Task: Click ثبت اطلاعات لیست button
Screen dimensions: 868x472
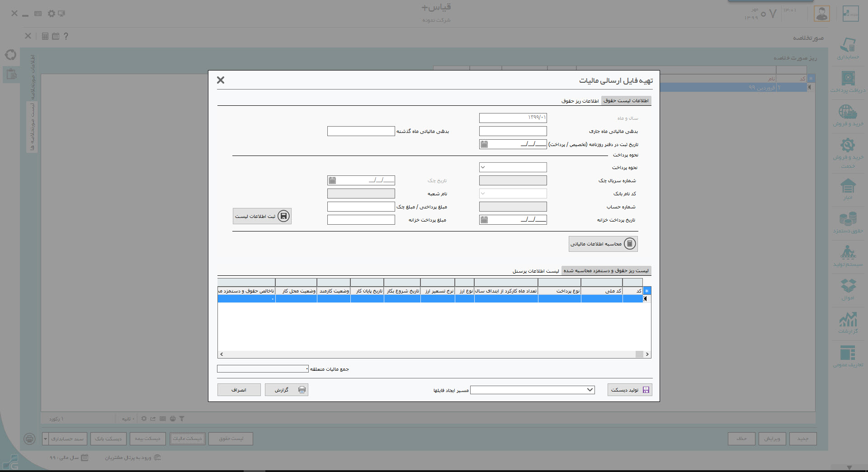Action: 262,216
